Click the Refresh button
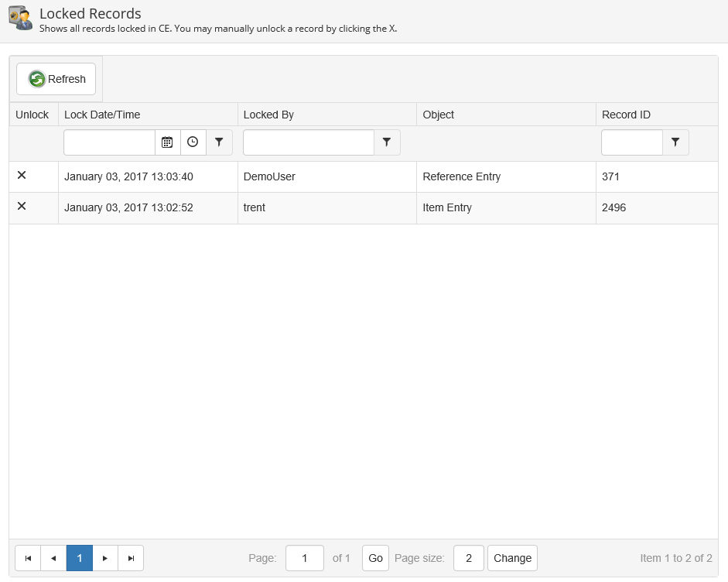This screenshot has height=582, width=728. click(56, 79)
